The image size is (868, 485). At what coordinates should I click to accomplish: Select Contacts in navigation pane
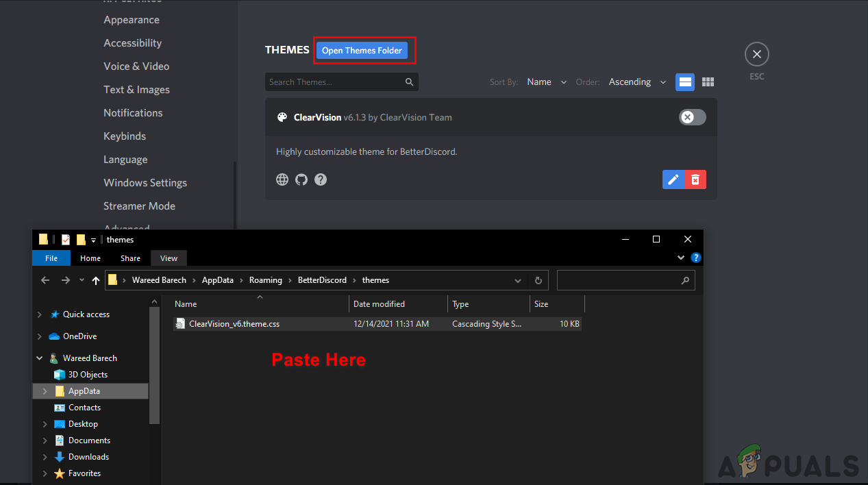tap(84, 408)
